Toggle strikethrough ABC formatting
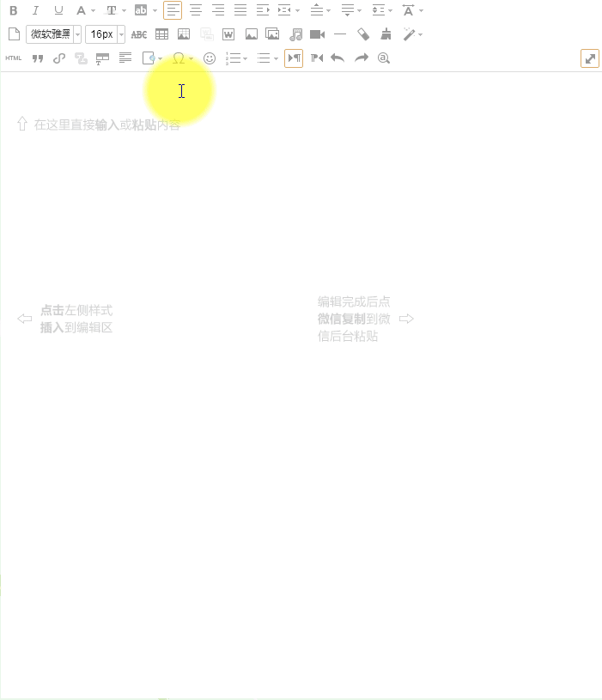Image resolution: width=602 pixels, height=700 pixels. click(x=139, y=34)
